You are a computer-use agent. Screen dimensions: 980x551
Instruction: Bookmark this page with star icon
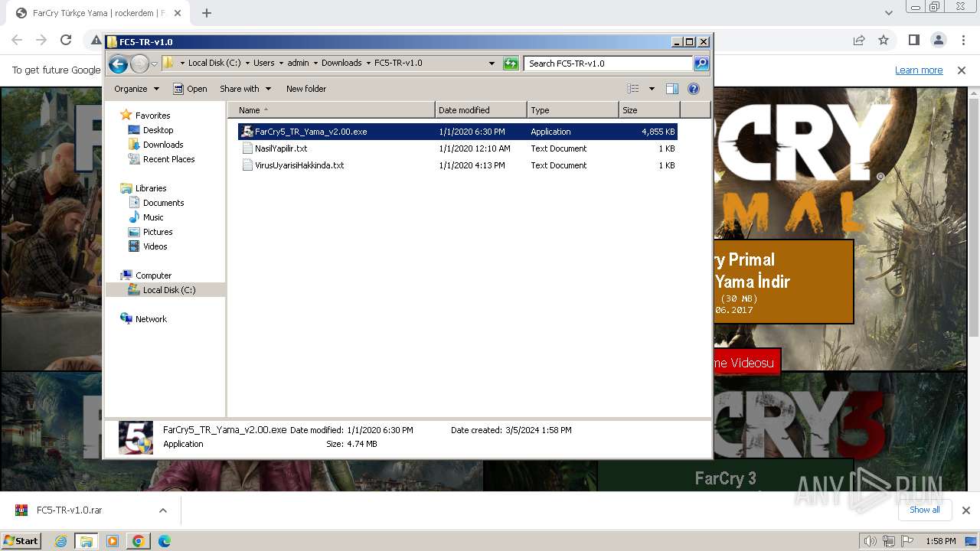(x=884, y=40)
